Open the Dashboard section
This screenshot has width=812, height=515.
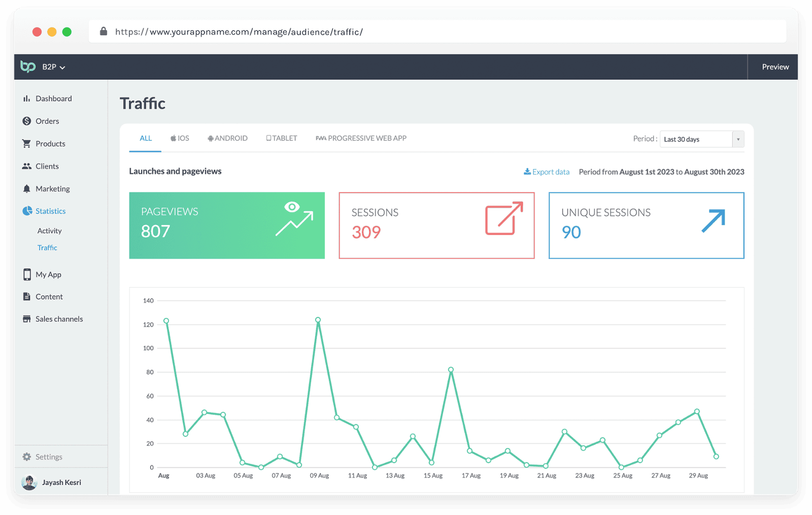[x=53, y=99]
